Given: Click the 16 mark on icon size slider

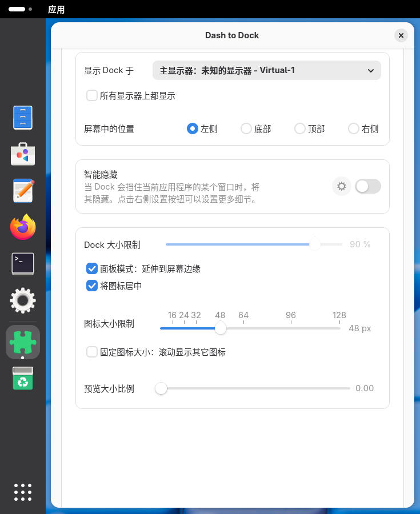Looking at the screenshot, I should 172,315.
